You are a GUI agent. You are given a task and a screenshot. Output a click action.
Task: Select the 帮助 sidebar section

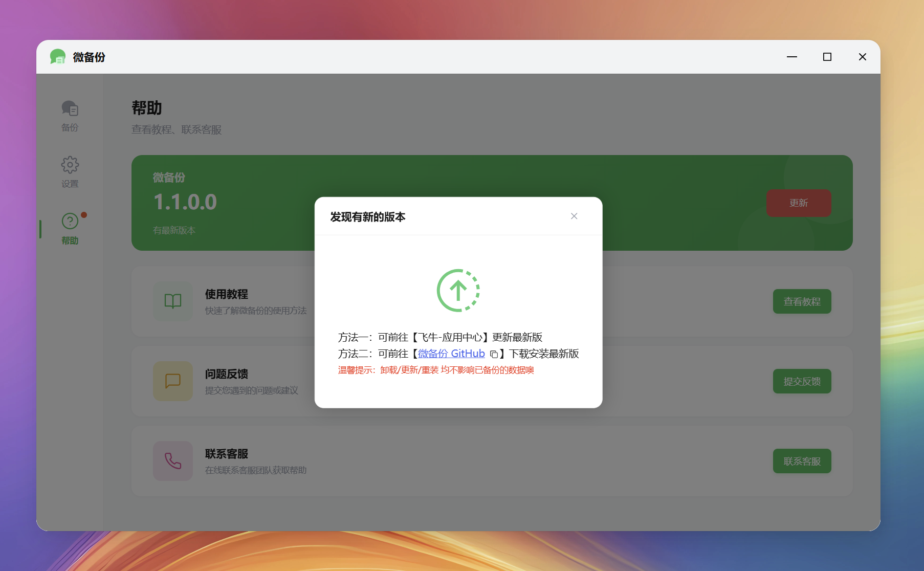point(70,229)
